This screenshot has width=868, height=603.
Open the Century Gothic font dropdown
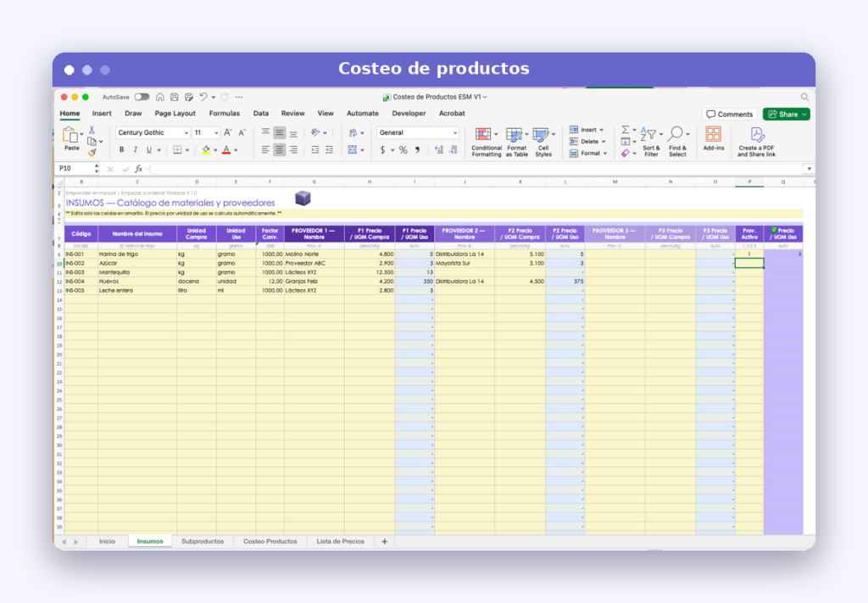coord(186,133)
